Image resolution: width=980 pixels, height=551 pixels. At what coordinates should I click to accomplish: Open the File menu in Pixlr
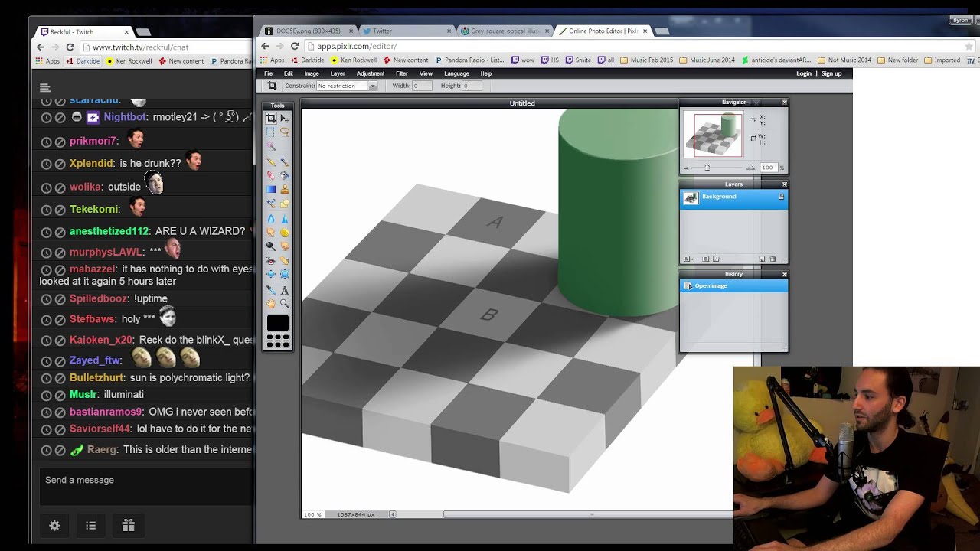coord(269,73)
